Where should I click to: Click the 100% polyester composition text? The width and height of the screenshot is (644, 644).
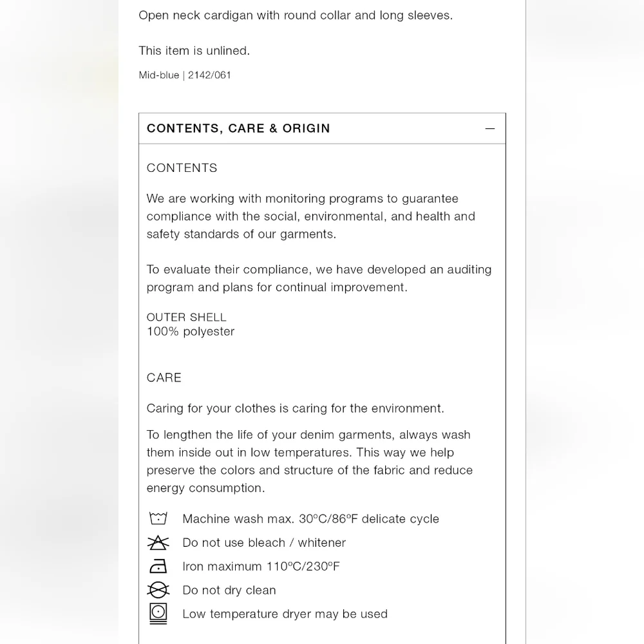[191, 332]
